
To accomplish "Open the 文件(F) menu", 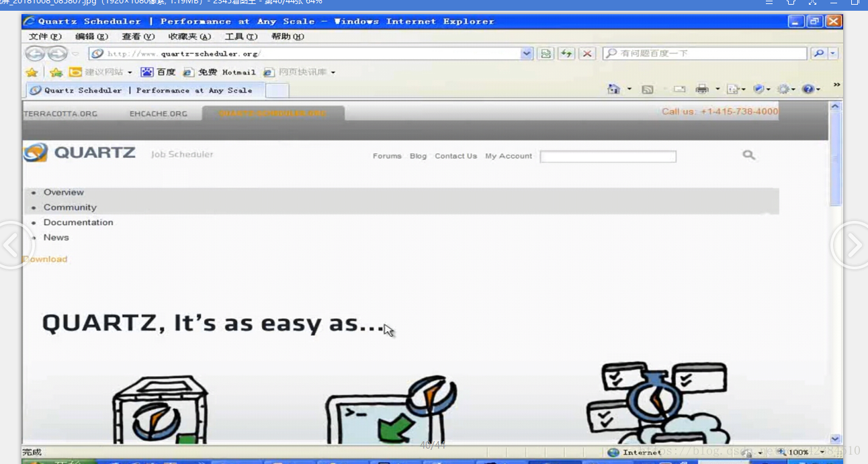I will 45,37.
